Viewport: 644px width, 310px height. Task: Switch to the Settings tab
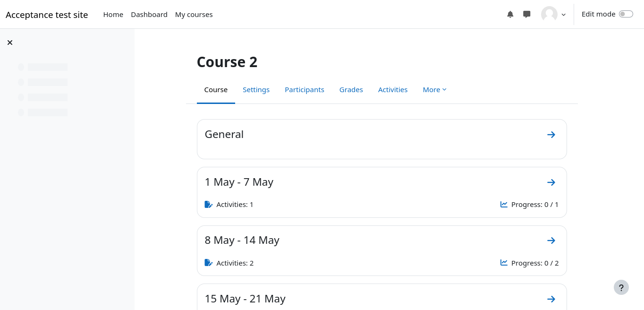256,90
